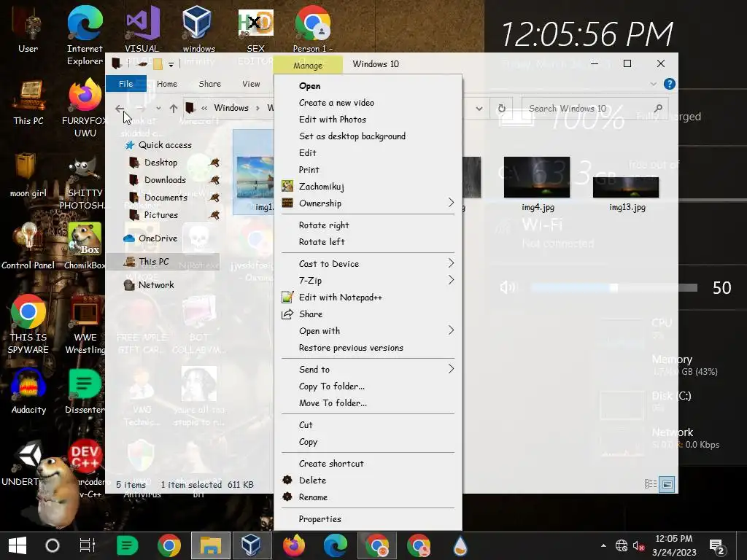This screenshot has height=560, width=747.
Task: Launch the Dissenter desktop shortcut
Action: 85,392
